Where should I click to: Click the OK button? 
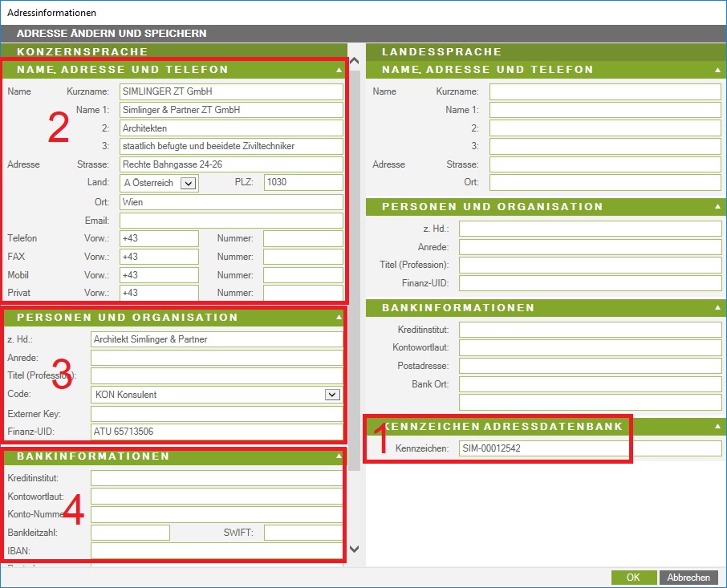pyautogui.click(x=633, y=578)
